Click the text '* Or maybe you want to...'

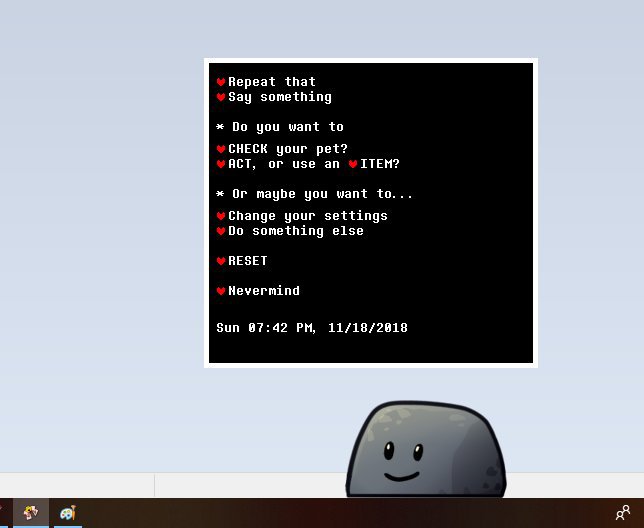314,194
